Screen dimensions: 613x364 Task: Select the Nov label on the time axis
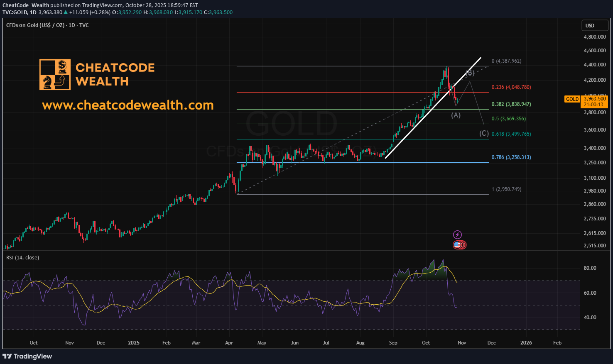click(x=461, y=343)
